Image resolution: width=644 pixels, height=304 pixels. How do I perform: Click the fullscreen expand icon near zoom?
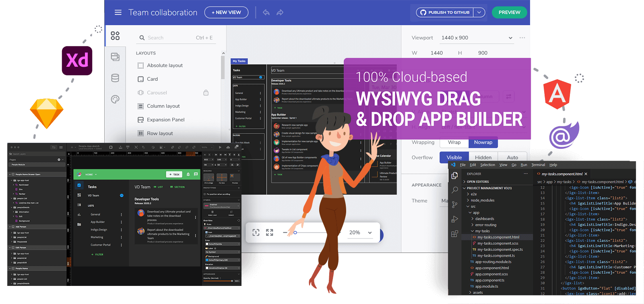(x=270, y=232)
